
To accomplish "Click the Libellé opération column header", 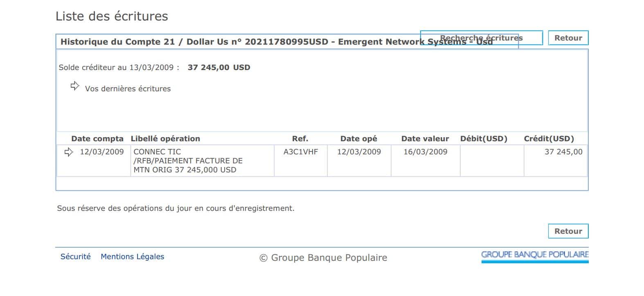I will tap(165, 139).
